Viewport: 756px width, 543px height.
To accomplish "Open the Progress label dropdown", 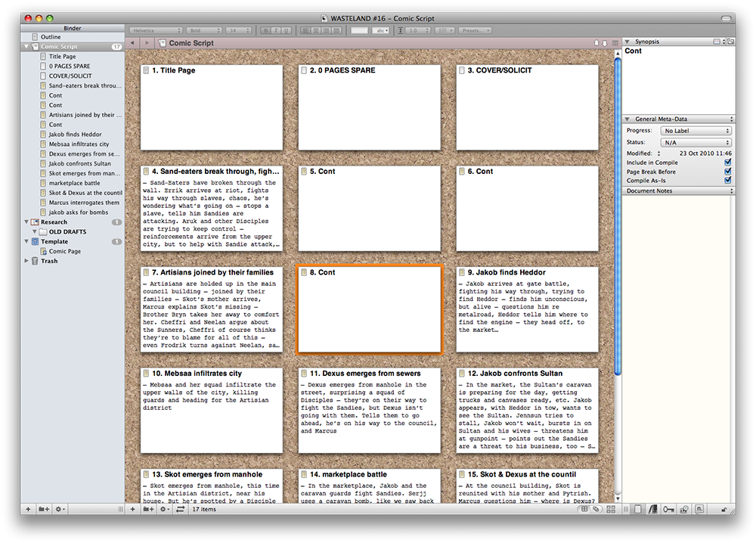I will click(696, 131).
